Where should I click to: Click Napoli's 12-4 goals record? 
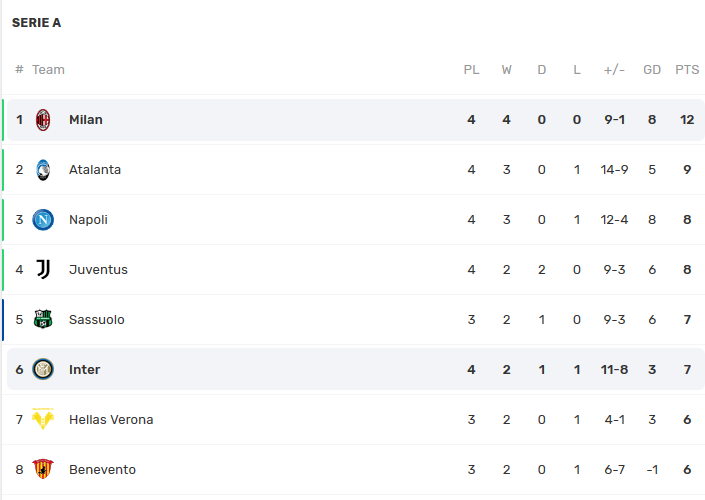pos(615,220)
